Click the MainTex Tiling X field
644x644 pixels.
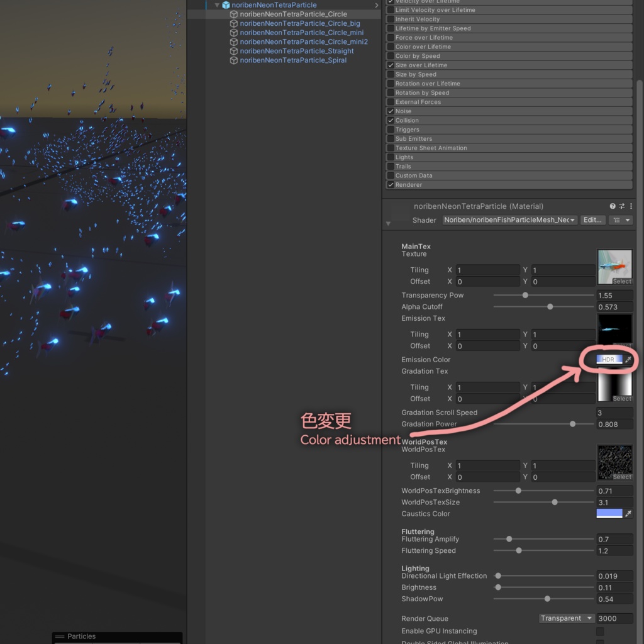[487, 270]
